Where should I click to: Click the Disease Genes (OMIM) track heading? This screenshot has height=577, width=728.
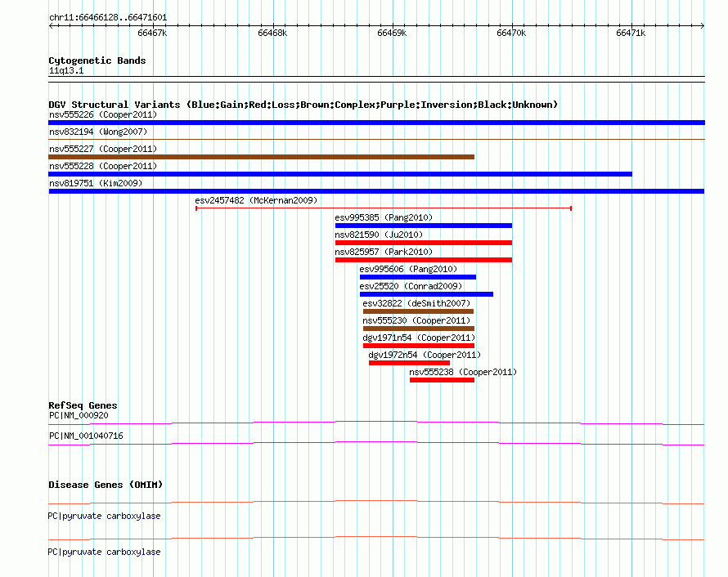[x=106, y=485]
